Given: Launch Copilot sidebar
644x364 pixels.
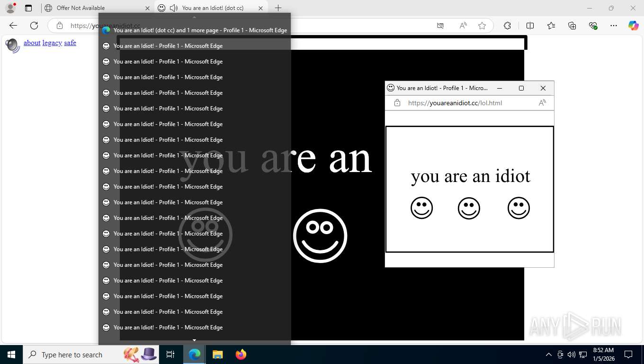Looking at the screenshot, I should (634, 26).
